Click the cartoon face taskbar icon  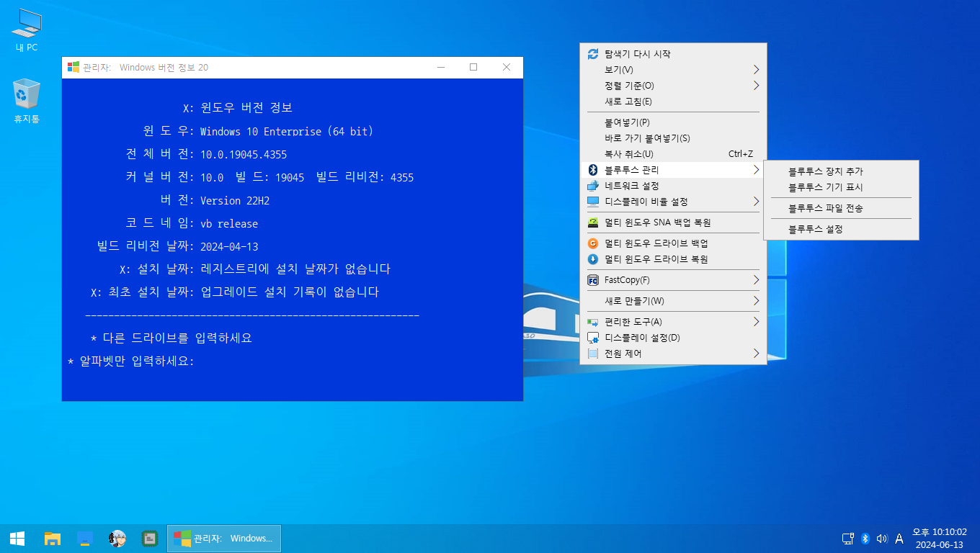tap(117, 539)
